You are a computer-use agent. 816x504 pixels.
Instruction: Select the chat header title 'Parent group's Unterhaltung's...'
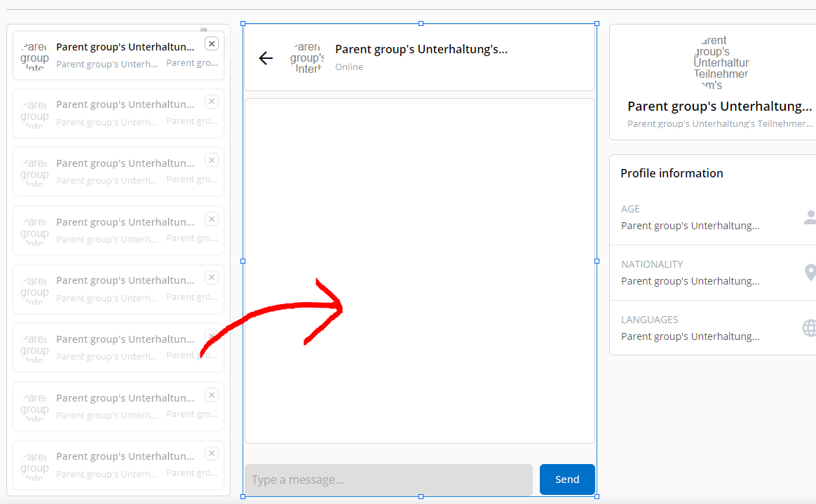[x=421, y=49]
